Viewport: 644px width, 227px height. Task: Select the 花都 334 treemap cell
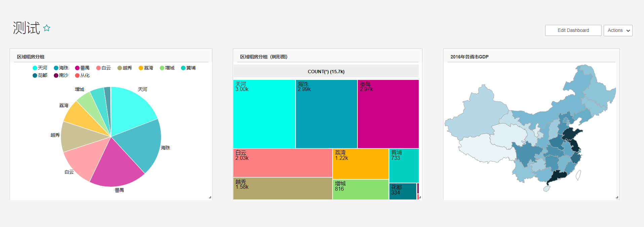[403, 191]
